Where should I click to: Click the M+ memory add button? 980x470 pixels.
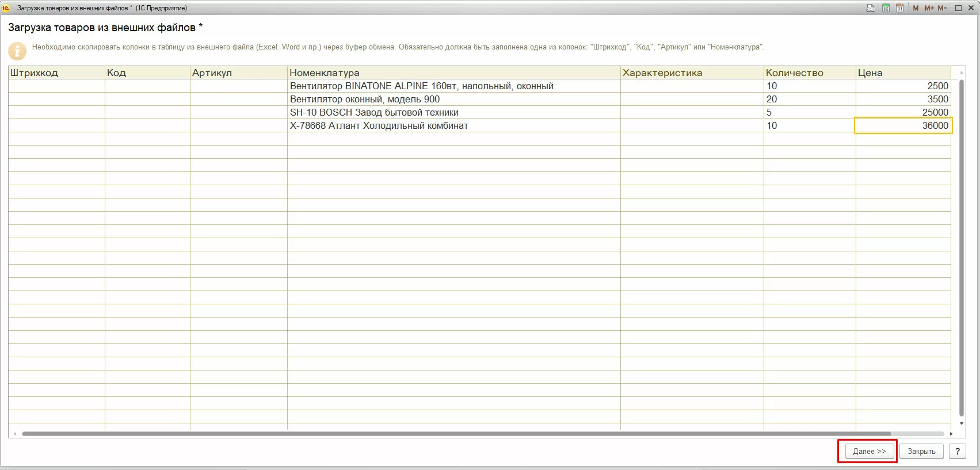point(929,8)
